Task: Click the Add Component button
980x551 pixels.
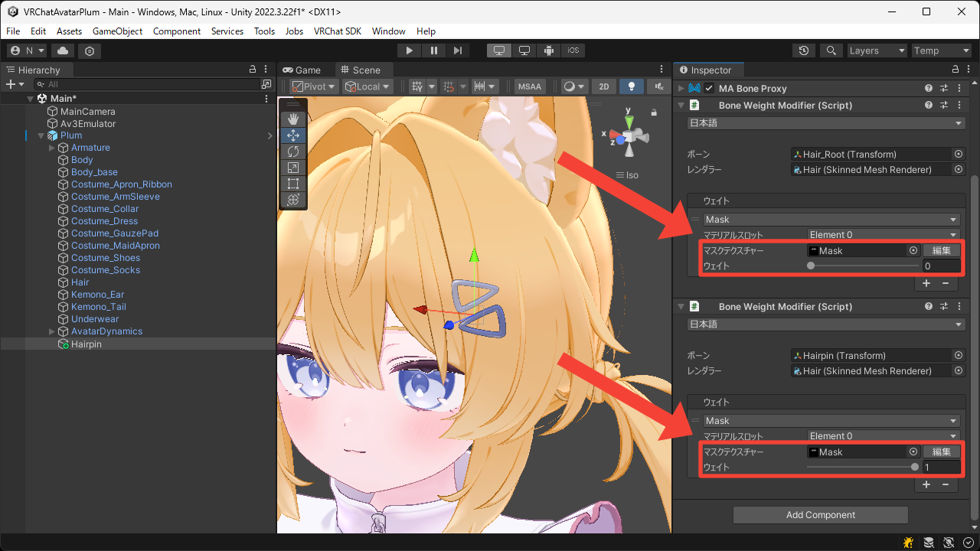Action: [x=821, y=515]
